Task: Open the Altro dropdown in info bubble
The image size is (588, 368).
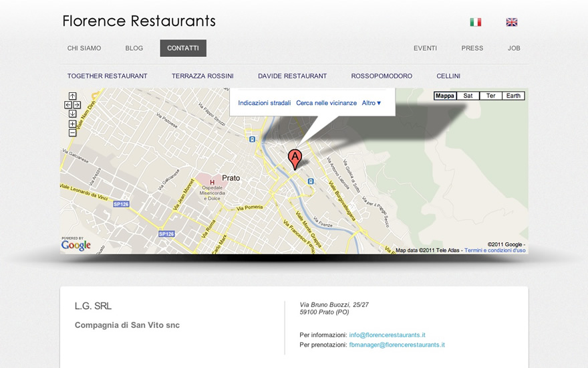Action: click(x=372, y=103)
